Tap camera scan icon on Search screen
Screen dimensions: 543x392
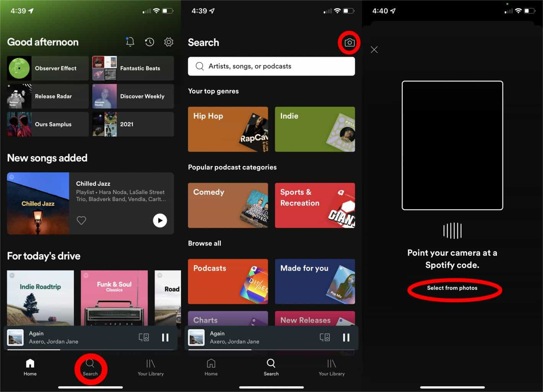tap(349, 42)
